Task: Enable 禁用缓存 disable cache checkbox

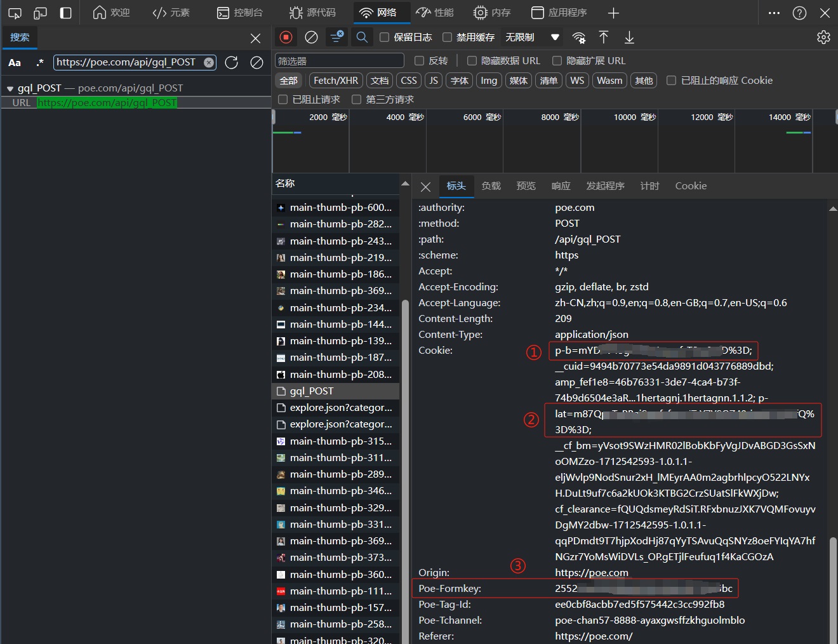Action: pyautogui.click(x=447, y=37)
